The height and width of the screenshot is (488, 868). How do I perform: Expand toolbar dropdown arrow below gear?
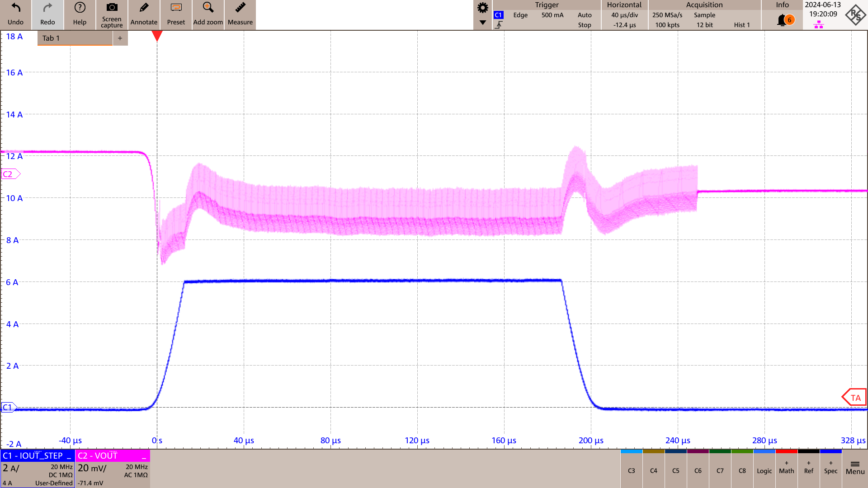pyautogui.click(x=483, y=23)
